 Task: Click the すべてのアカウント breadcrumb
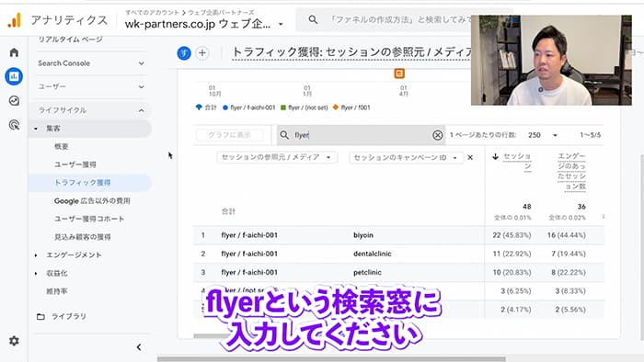(152, 12)
